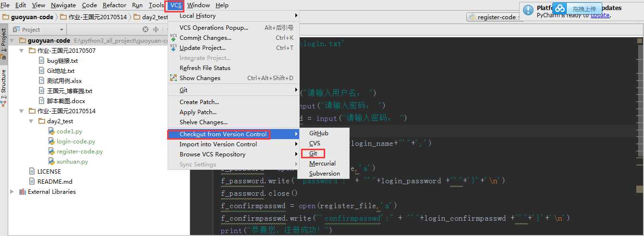The image size is (644, 236).
Task: Click the 作业-王国元20170514 breadcrumb
Action: click(93, 17)
